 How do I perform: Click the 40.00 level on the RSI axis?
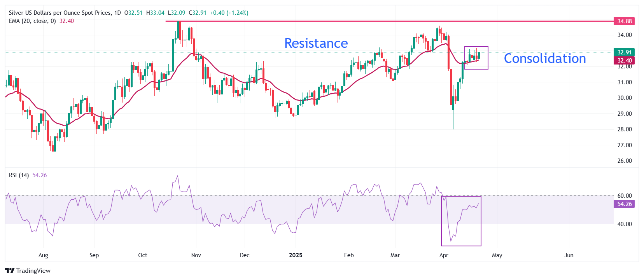click(625, 224)
